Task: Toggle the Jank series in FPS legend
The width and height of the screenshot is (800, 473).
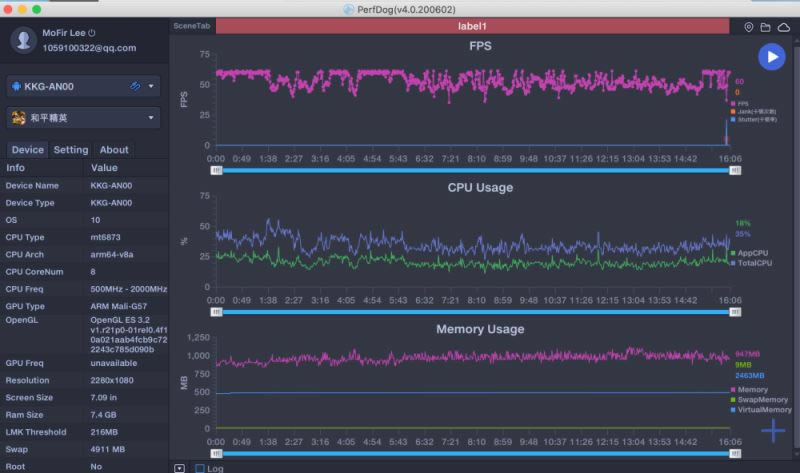Action: [754, 111]
